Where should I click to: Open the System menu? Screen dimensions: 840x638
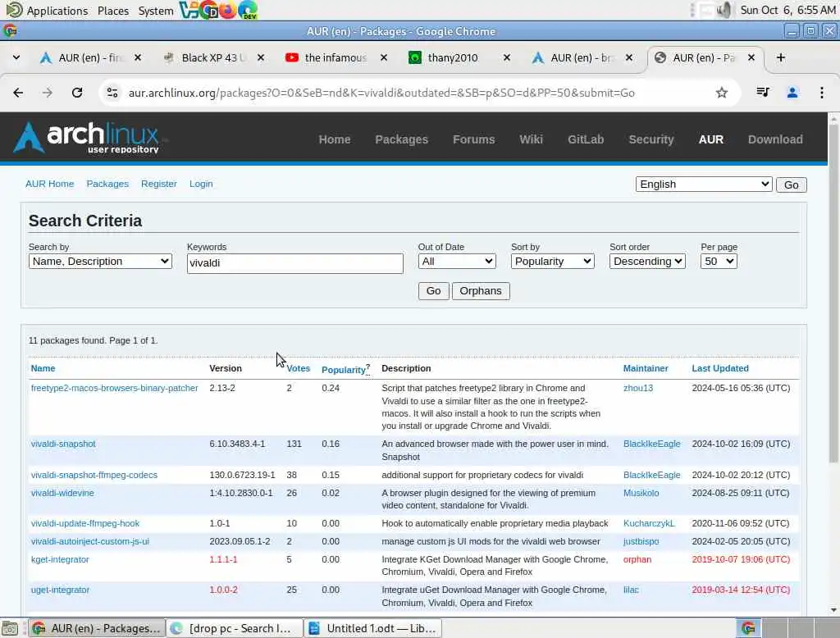pyautogui.click(x=155, y=11)
